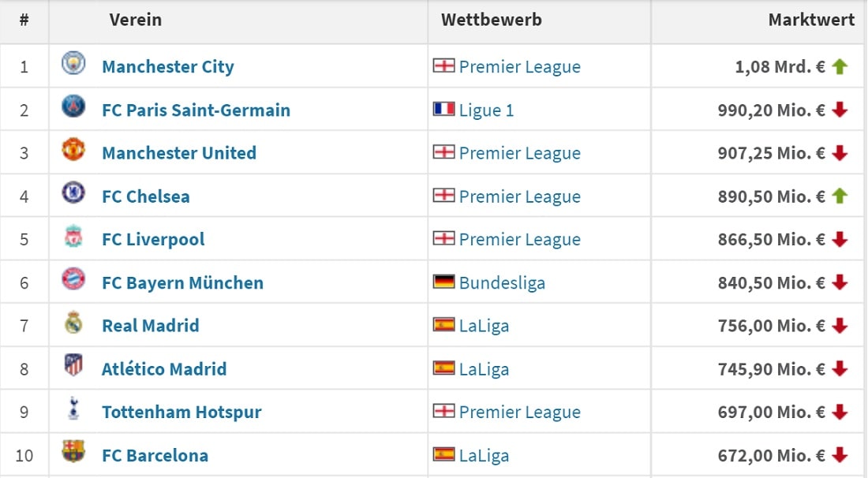Click the Bayern München crest icon
868x478 pixels.
[x=73, y=279]
